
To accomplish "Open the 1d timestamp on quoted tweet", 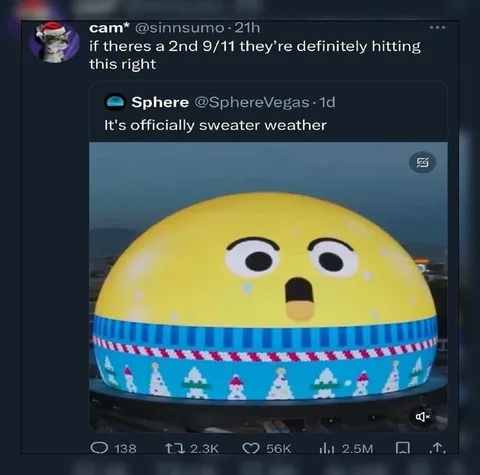I will [x=327, y=102].
